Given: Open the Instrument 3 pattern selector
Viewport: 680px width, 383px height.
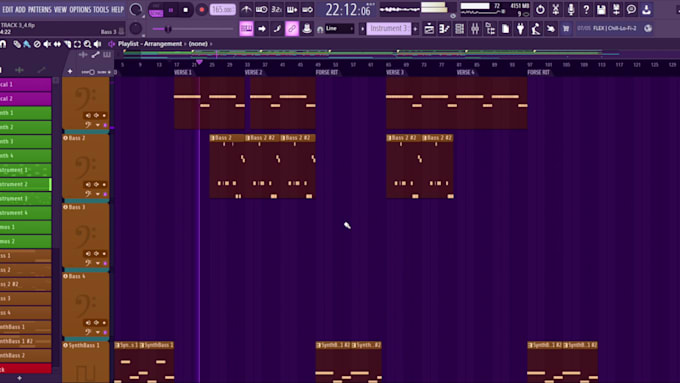Looking at the screenshot, I should pos(389,29).
